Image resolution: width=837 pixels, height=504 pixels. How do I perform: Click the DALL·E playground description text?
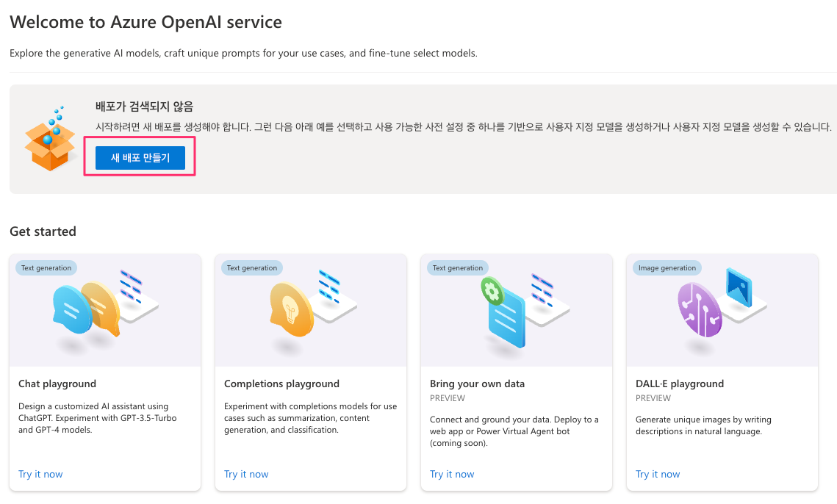tap(703, 425)
